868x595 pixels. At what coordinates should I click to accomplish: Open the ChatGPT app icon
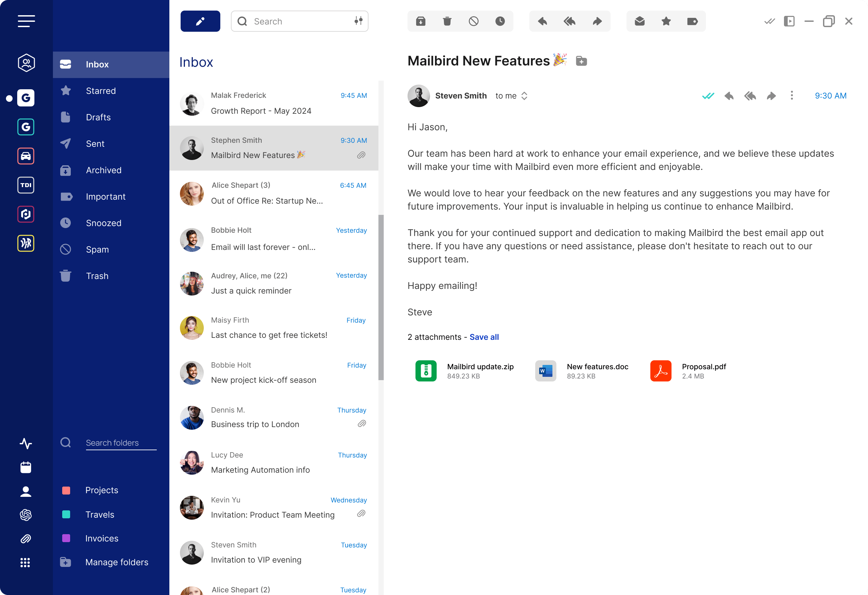click(x=26, y=515)
